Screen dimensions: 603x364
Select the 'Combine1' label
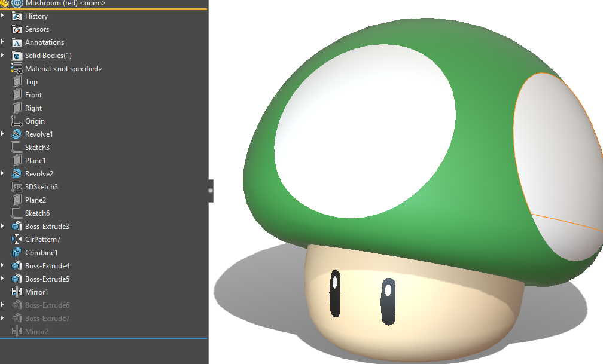[41, 253]
